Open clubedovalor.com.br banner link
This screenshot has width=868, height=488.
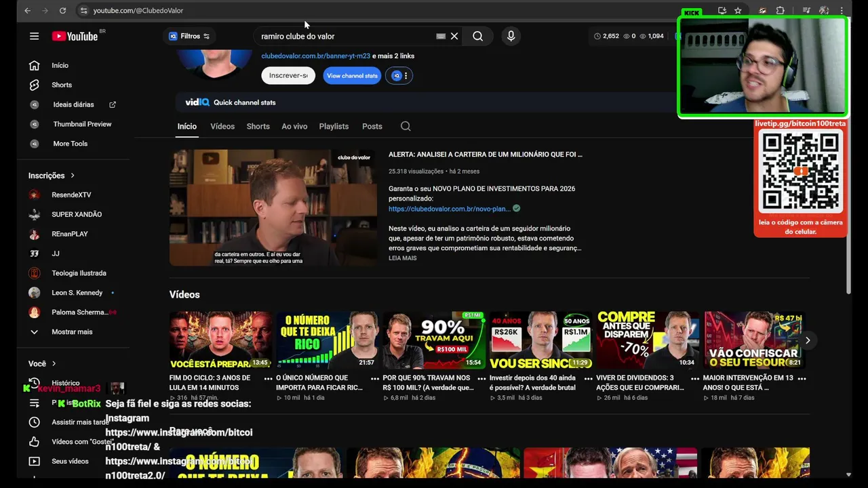pyautogui.click(x=315, y=56)
